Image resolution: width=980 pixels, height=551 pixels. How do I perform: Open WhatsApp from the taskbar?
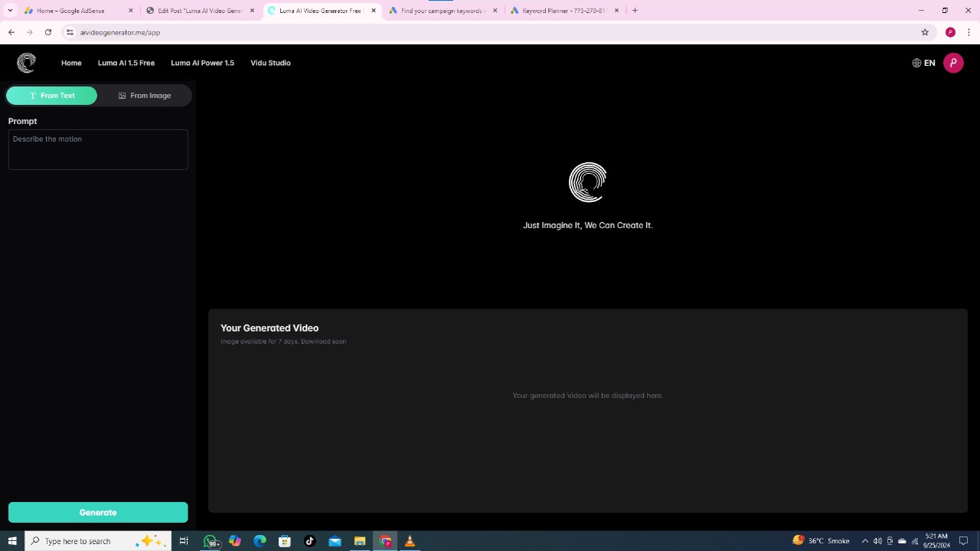[x=211, y=541]
